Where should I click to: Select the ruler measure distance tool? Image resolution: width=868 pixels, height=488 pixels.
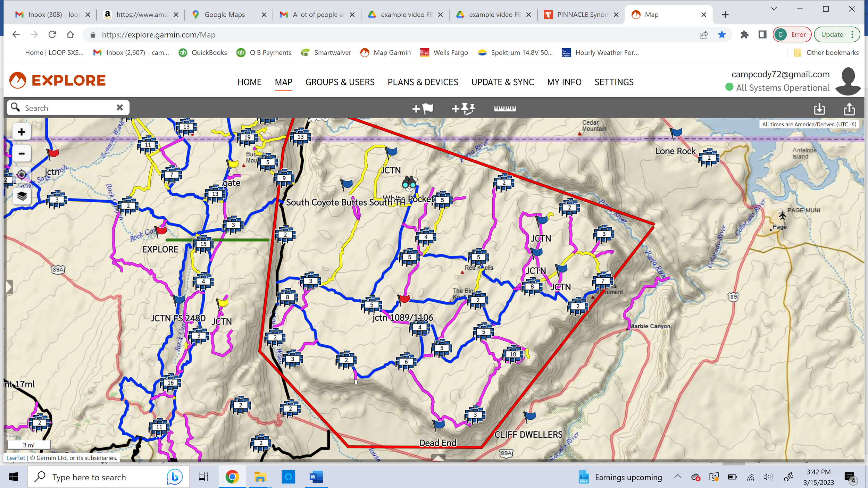coord(504,109)
